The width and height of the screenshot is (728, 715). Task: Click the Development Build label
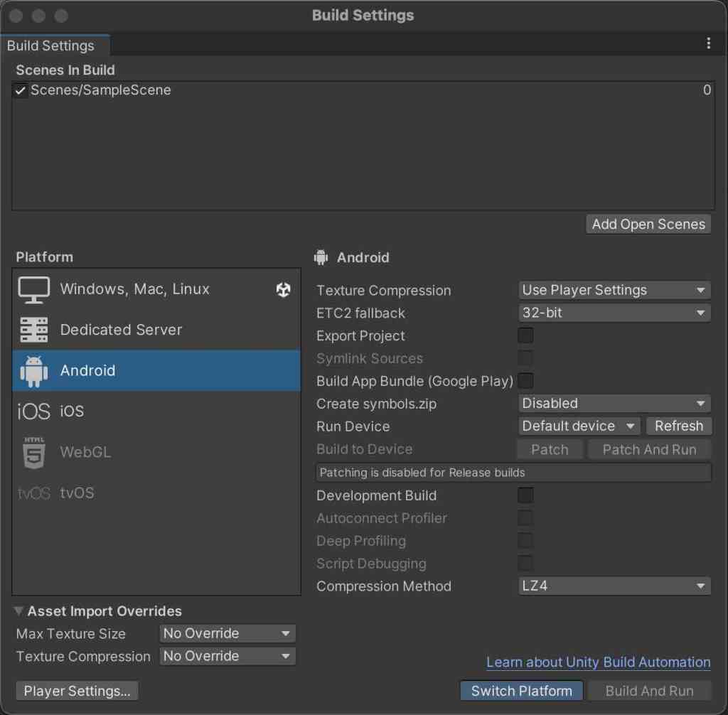[x=376, y=495]
